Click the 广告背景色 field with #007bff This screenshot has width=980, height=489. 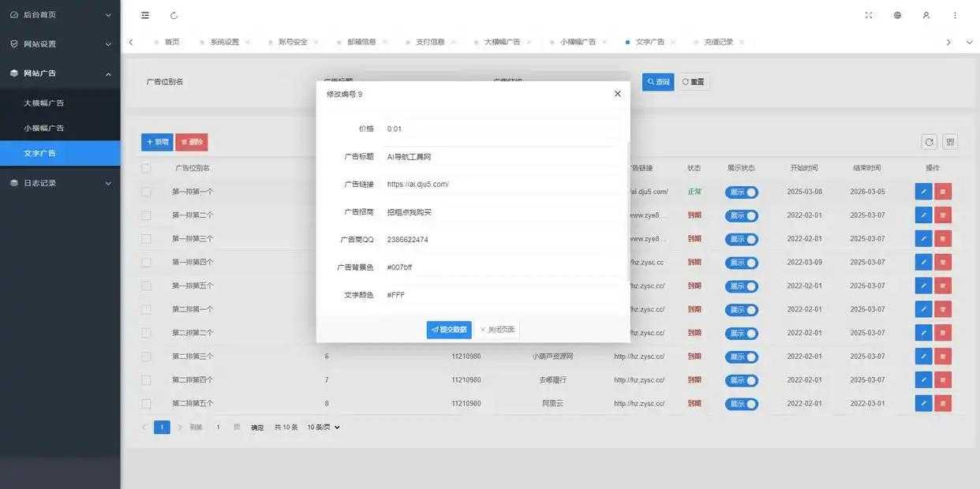point(502,267)
